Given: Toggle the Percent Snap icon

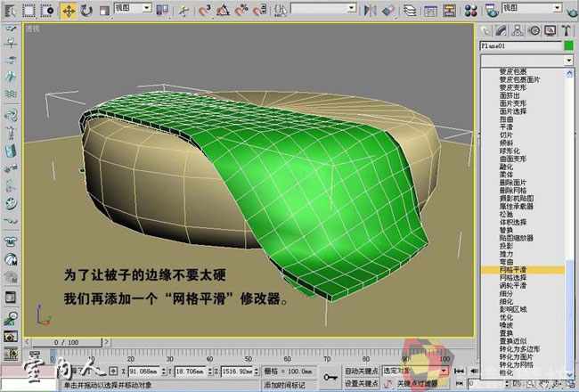Looking at the screenshot, I should pyautogui.click(x=241, y=10).
